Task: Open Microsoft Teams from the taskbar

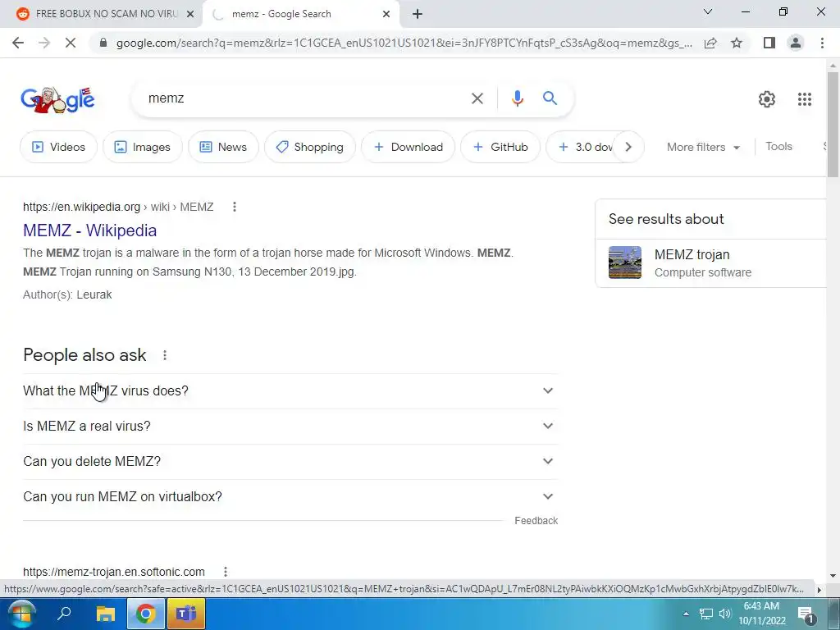Action: [x=186, y=614]
